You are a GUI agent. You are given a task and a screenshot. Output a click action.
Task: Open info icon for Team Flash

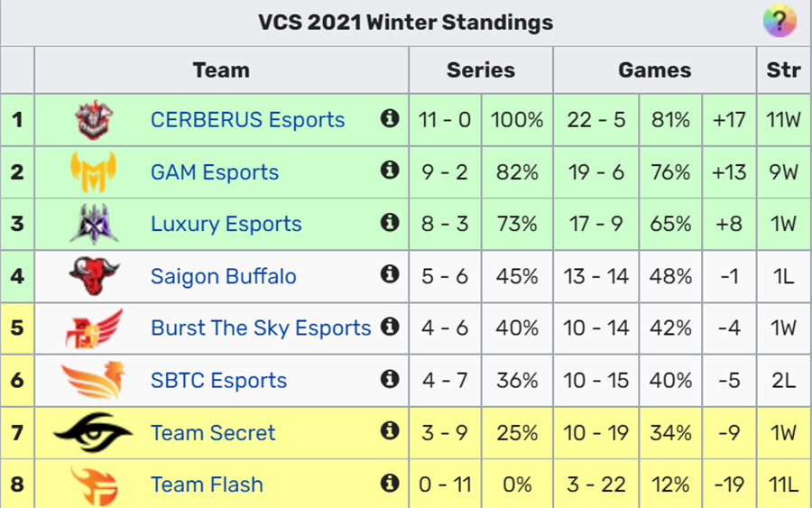click(390, 483)
